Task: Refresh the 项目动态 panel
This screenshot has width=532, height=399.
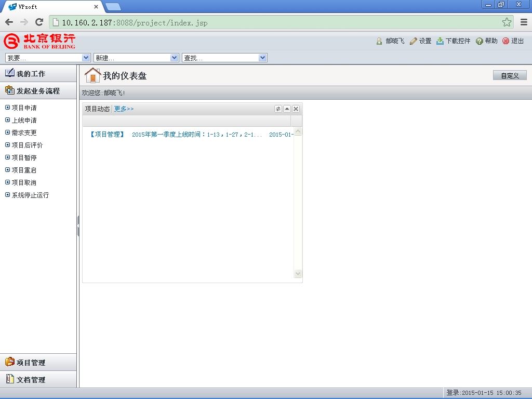Action: 278,109
